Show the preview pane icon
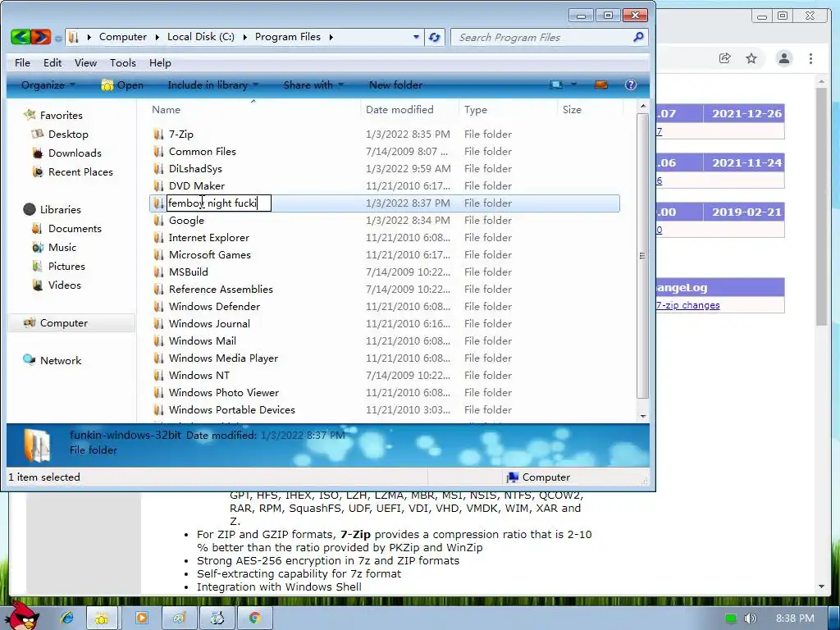This screenshot has height=630, width=840. (601, 84)
